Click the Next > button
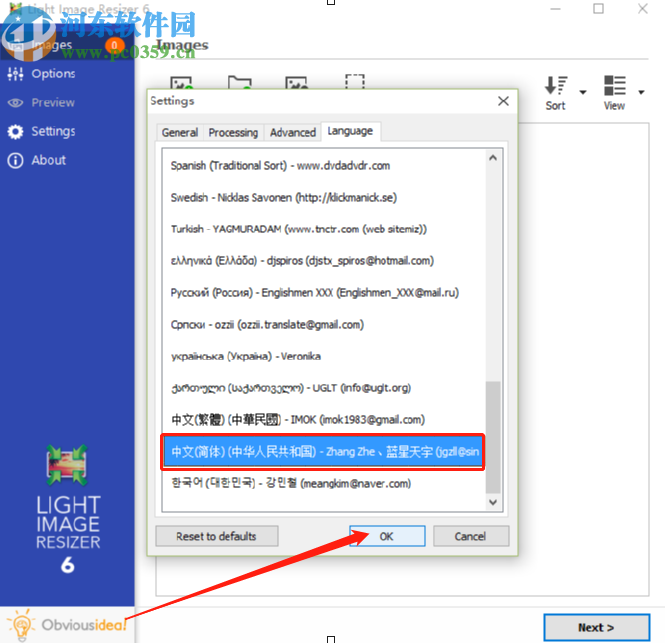The image size is (665, 643). click(x=597, y=627)
